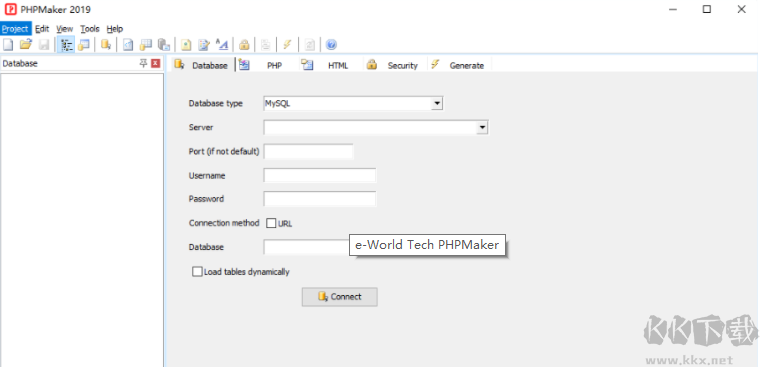
Task: Click the MySQL value in Database type
Action: [x=277, y=103]
